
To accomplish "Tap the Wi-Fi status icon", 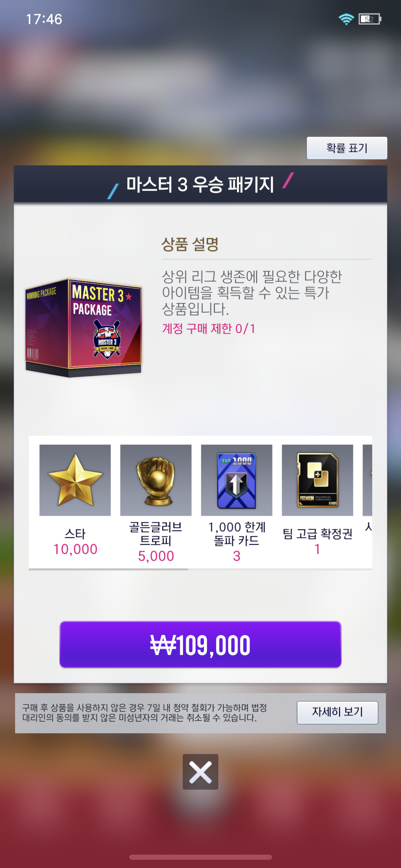I will (346, 19).
